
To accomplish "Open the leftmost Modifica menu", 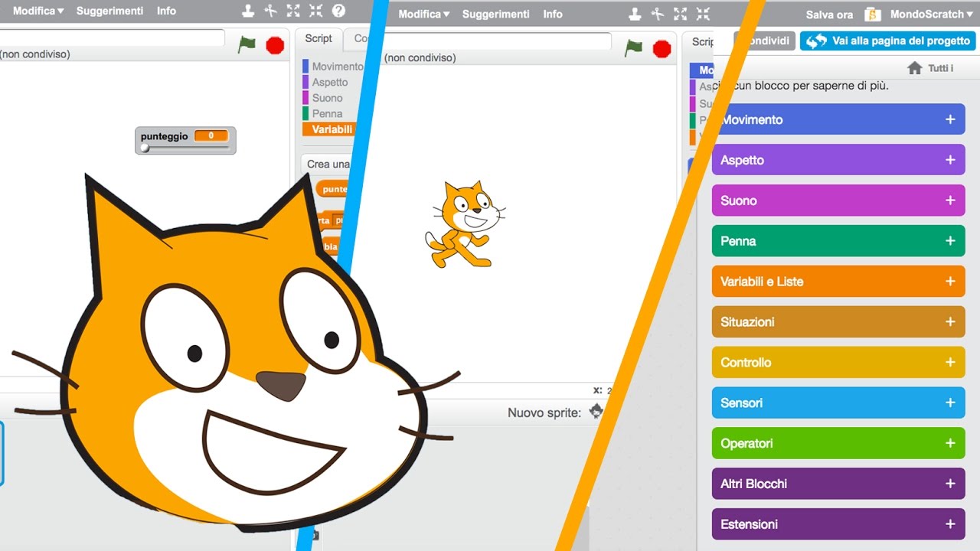I will [38, 11].
